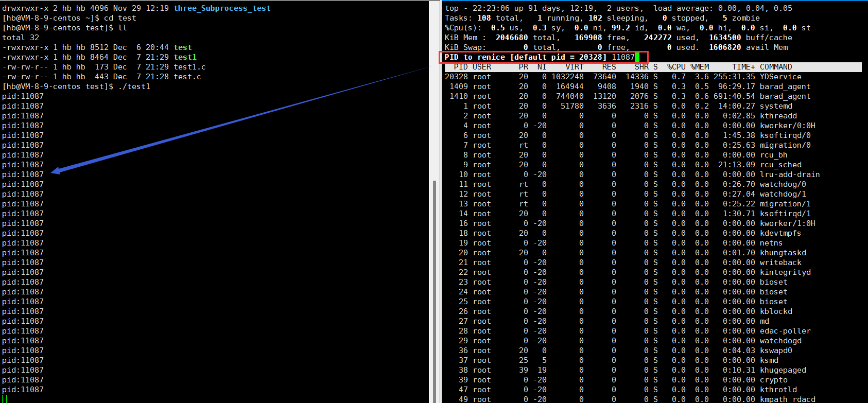Select the ksoftirqd/0 process row
868x403 pixels.
(x=653, y=135)
